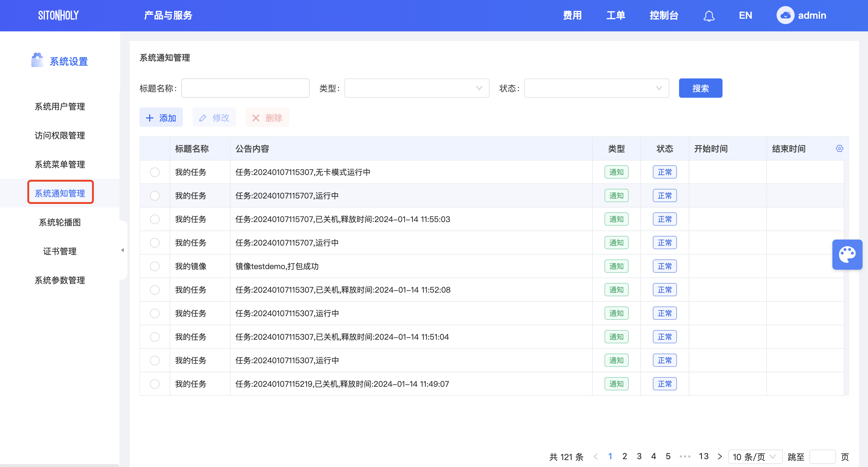This screenshot has height=467, width=868.
Task: Click the admin avatar cloud icon
Action: pos(785,15)
